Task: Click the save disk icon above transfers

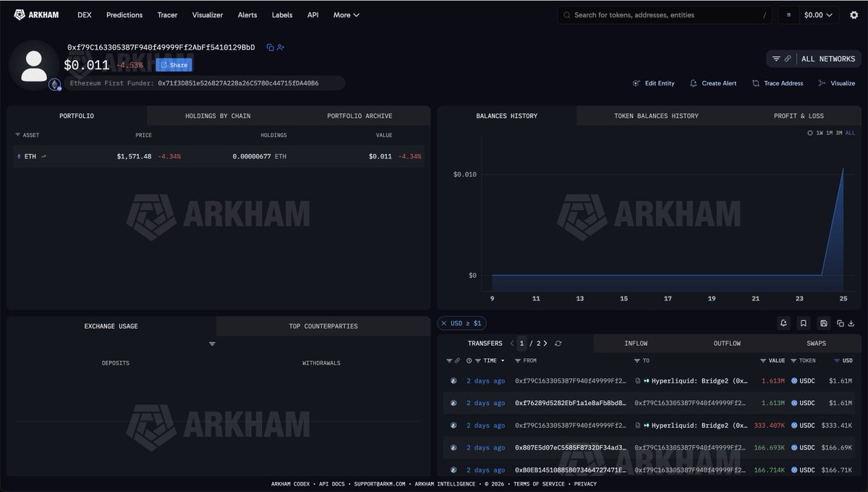Action: (x=823, y=323)
